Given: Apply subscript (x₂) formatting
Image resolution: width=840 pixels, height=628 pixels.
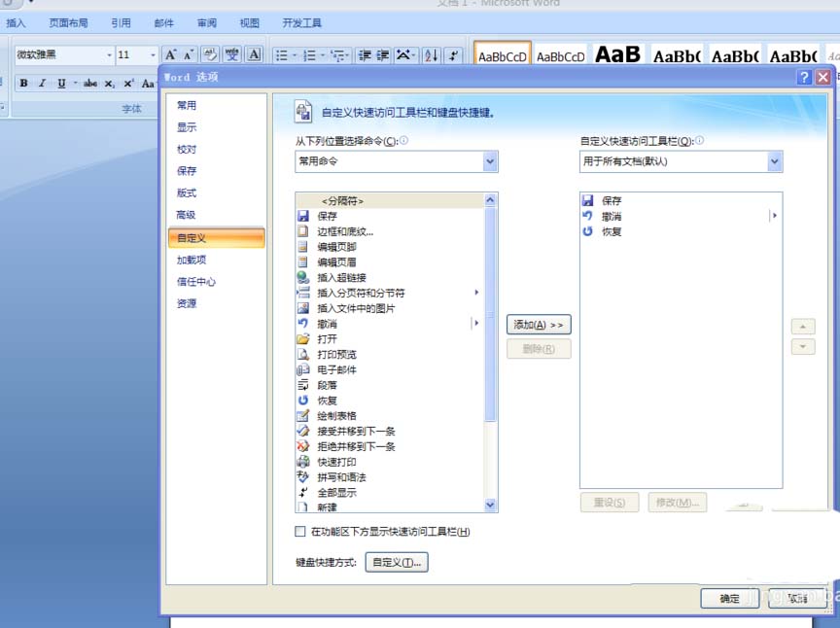Looking at the screenshot, I should click(x=109, y=84).
